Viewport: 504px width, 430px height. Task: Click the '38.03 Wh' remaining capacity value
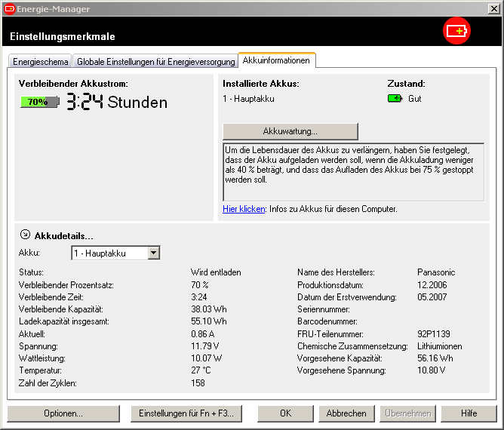pos(209,309)
